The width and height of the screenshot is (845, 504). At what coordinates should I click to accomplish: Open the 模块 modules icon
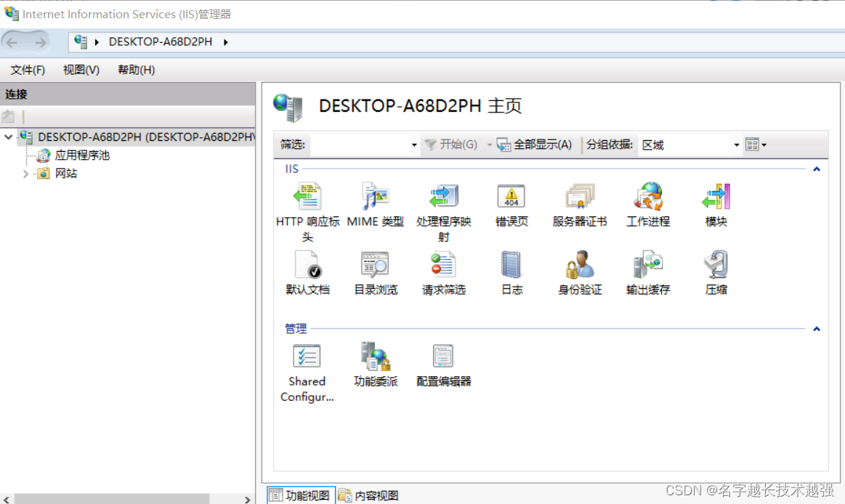716,197
